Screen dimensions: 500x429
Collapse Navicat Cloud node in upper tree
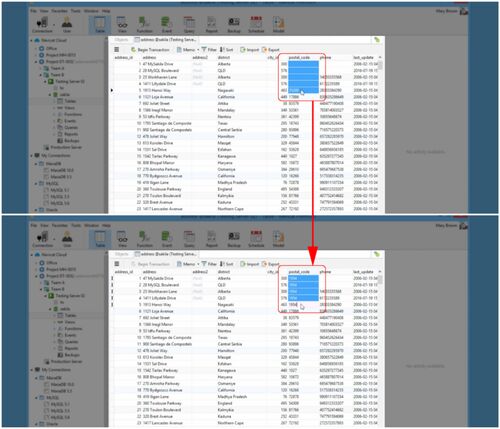32,40
